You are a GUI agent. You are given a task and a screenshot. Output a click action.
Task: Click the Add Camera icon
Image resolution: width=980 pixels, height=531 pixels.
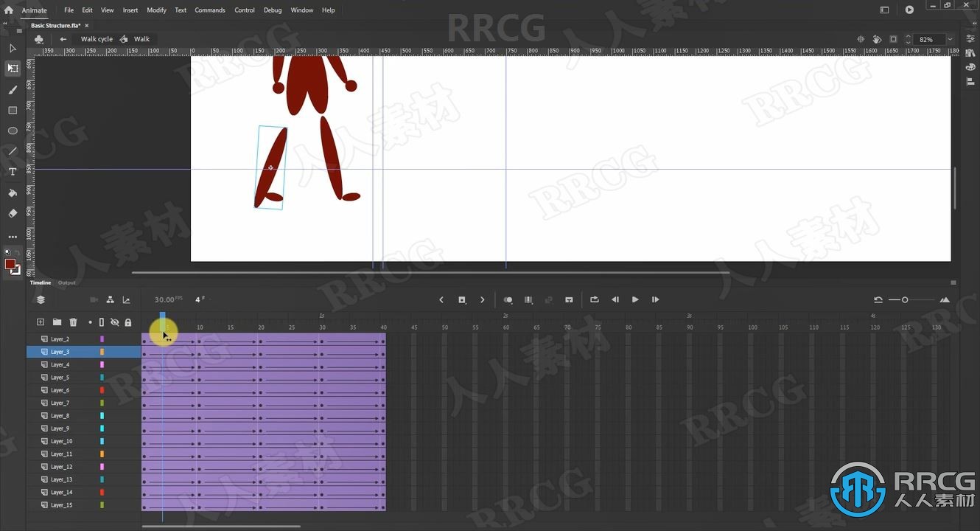94,299
